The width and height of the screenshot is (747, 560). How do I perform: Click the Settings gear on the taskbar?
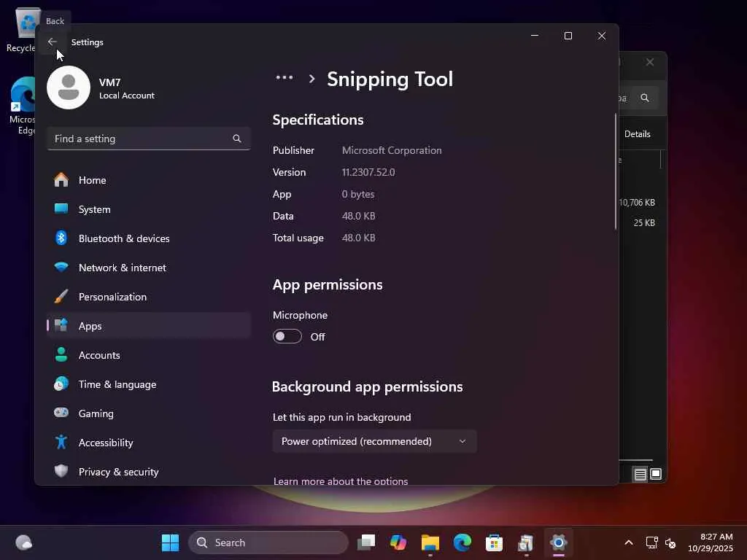[x=558, y=542]
